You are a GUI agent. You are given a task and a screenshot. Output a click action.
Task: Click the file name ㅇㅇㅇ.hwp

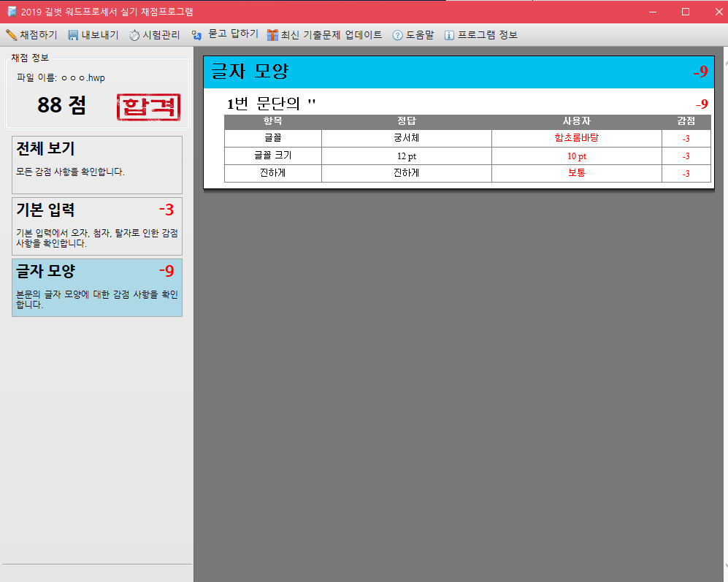pos(83,77)
